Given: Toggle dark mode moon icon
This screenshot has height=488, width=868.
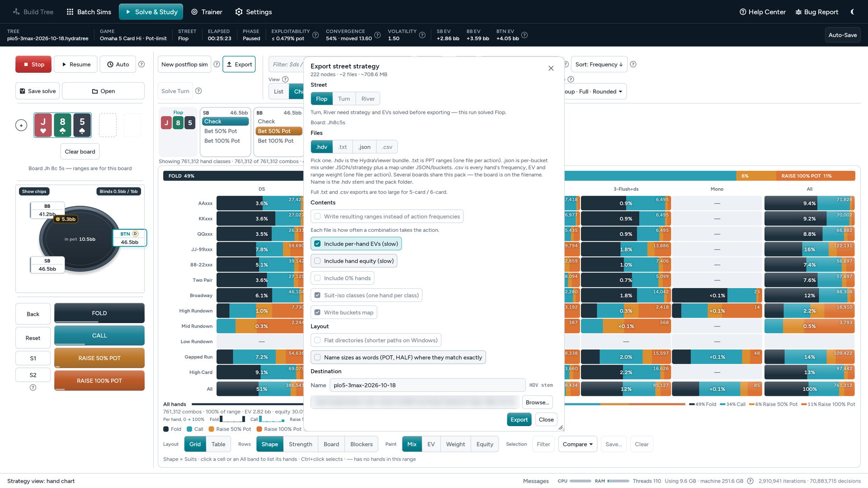Looking at the screenshot, I should point(852,12).
